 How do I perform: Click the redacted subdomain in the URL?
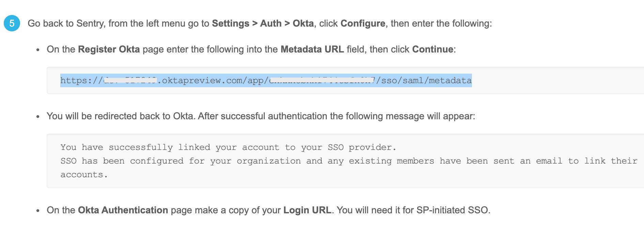(130, 80)
